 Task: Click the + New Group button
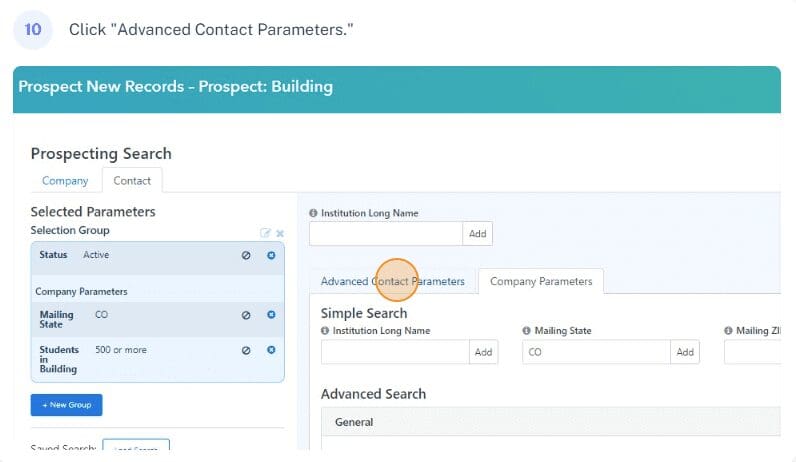tap(67, 405)
